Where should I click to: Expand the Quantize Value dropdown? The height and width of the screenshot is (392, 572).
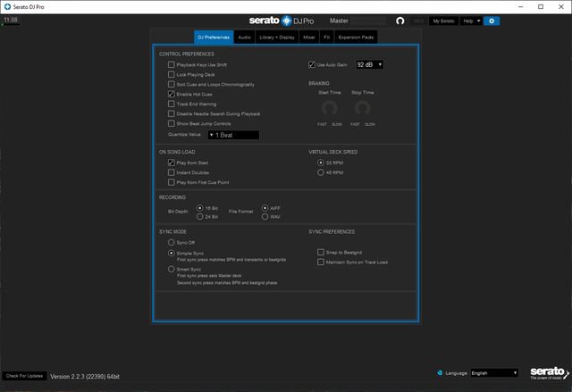click(x=232, y=134)
